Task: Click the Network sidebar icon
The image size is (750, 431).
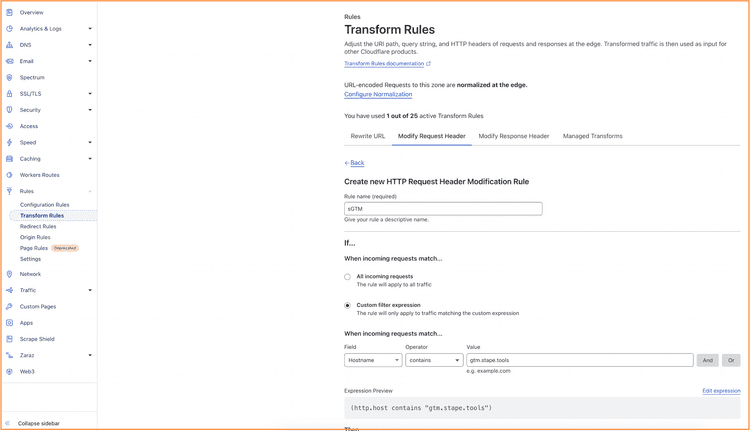Action: click(10, 274)
